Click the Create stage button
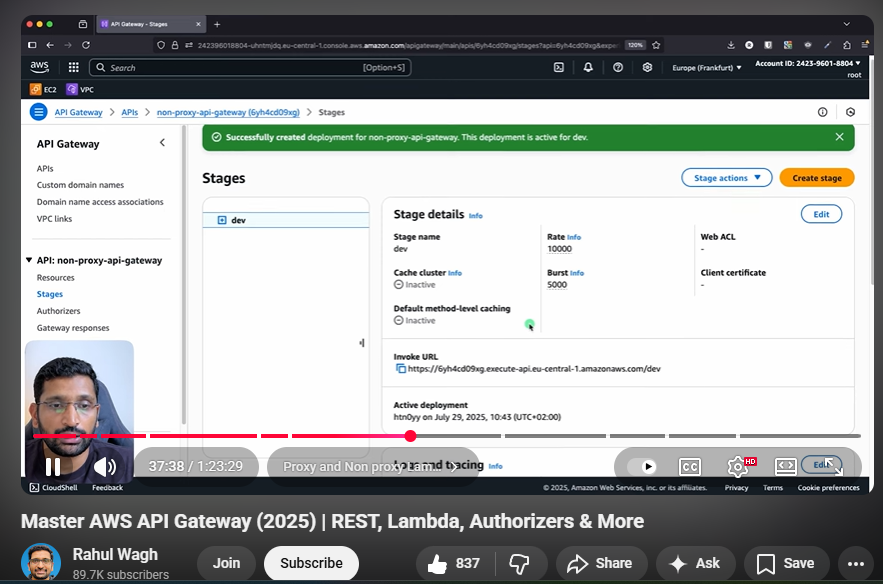The height and width of the screenshot is (584, 883). [817, 178]
